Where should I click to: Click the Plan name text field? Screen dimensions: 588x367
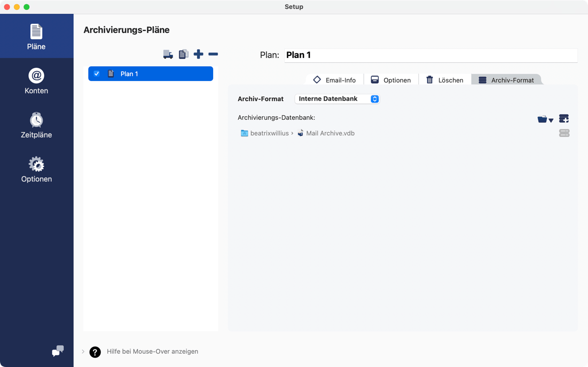click(x=430, y=55)
